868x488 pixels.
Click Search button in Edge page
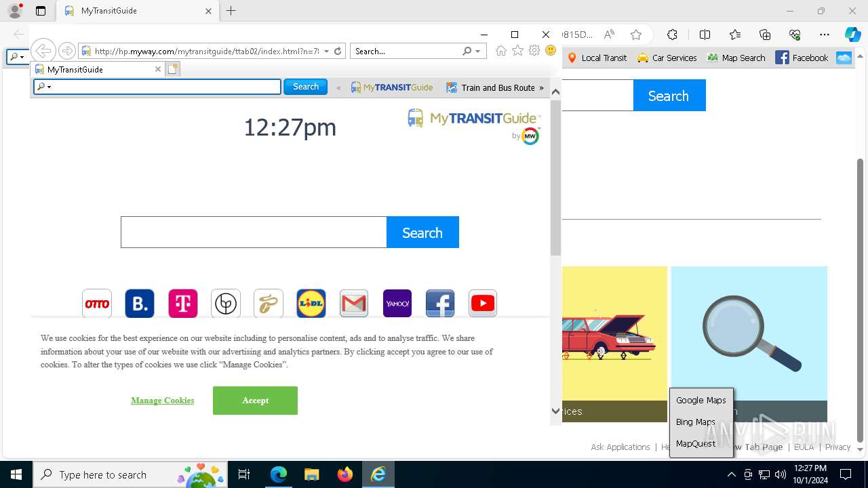click(x=669, y=96)
